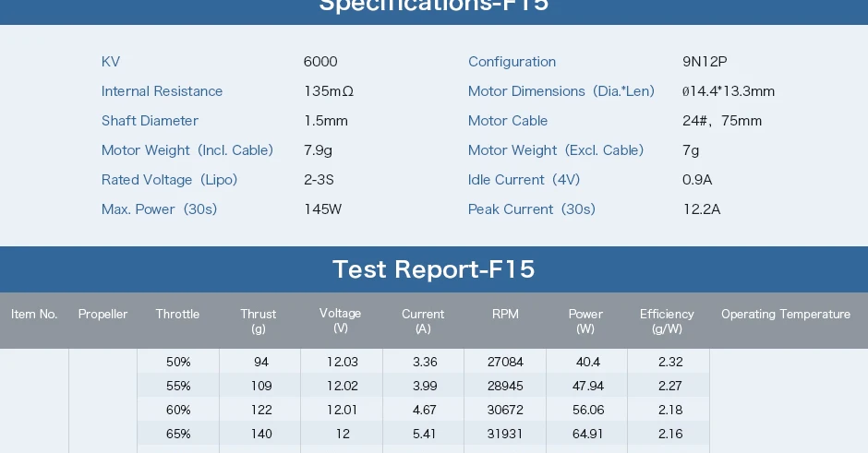Click the Throttle column header
This screenshot has height=453, width=868.
click(177, 315)
